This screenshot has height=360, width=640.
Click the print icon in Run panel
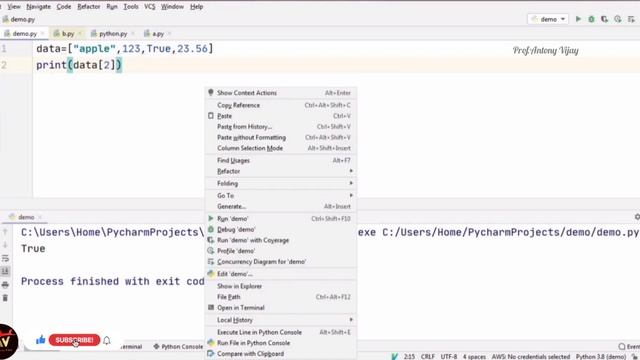coord(5,285)
